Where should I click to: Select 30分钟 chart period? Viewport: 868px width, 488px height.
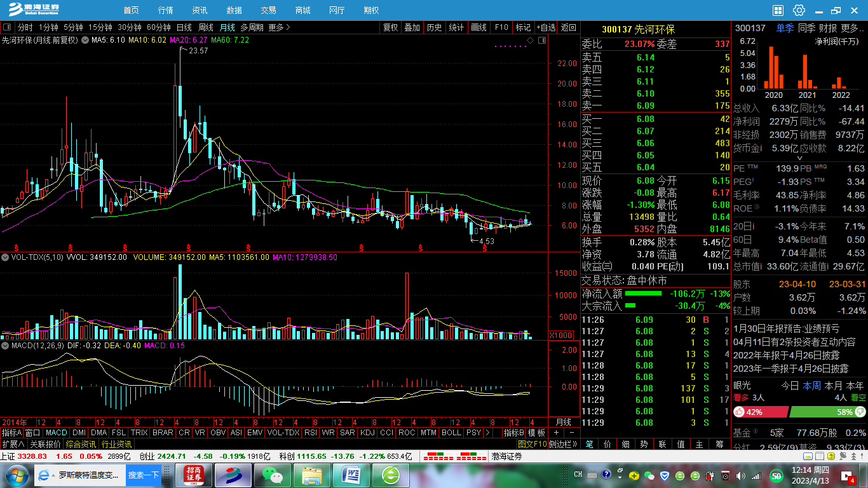point(130,27)
